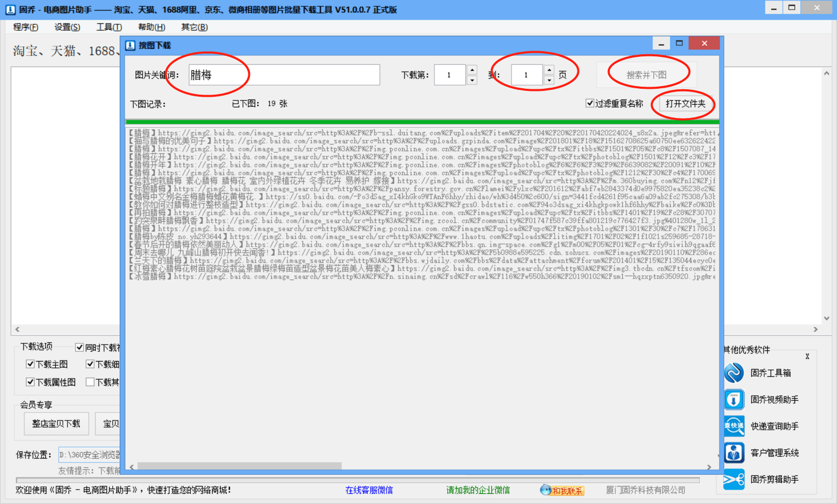This screenshot has width=837, height=504.
Task: Click the green download progress bar
Action: point(422,122)
